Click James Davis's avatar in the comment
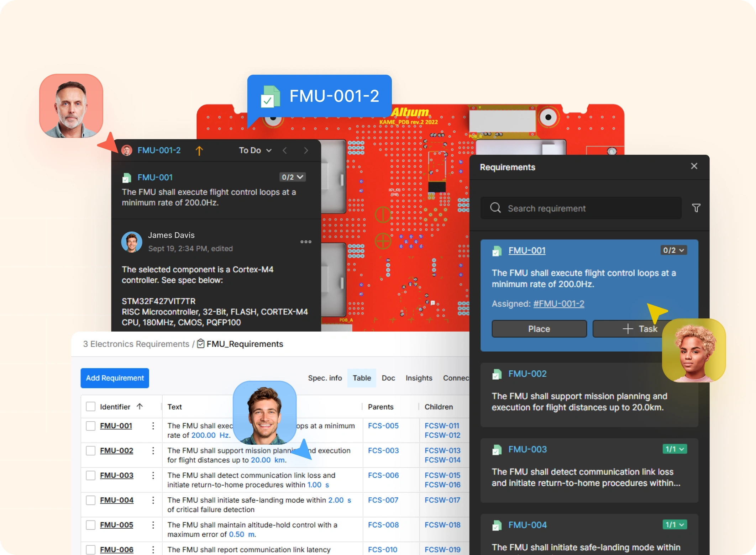Image resolution: width=756 pixels, height=555 pixels. point(132,242)
